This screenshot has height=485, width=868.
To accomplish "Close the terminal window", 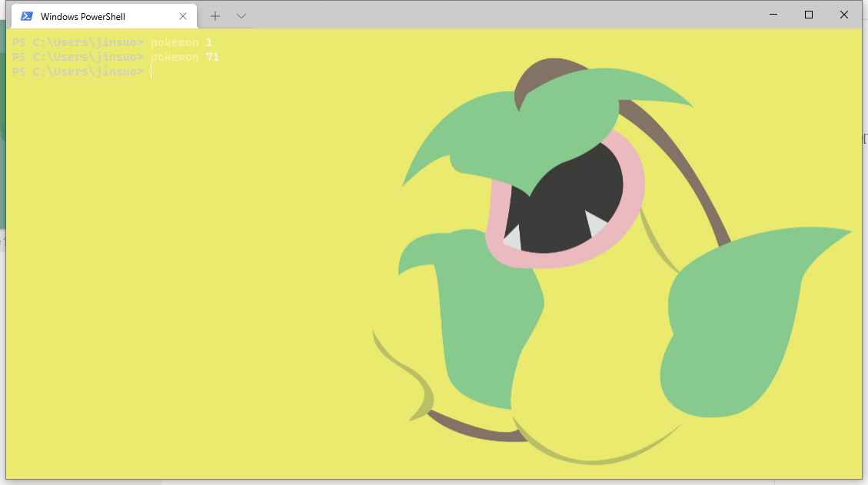I will [x=843, y=15].
